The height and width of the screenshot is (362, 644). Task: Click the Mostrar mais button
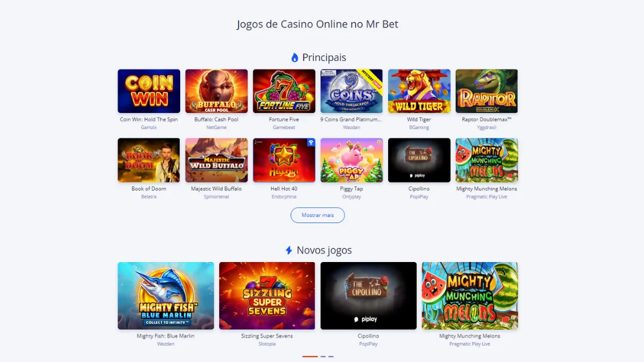click(317, 215)
